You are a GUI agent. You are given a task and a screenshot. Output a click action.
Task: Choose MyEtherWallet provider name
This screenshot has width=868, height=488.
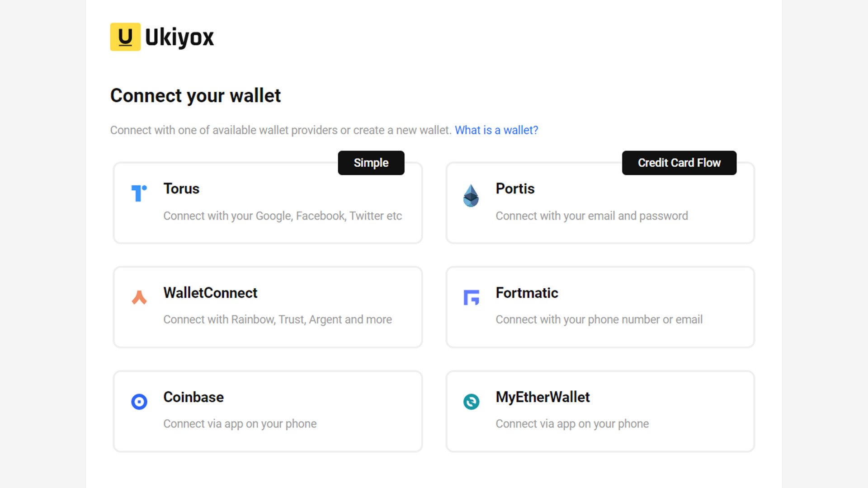[x=542, y=397]
